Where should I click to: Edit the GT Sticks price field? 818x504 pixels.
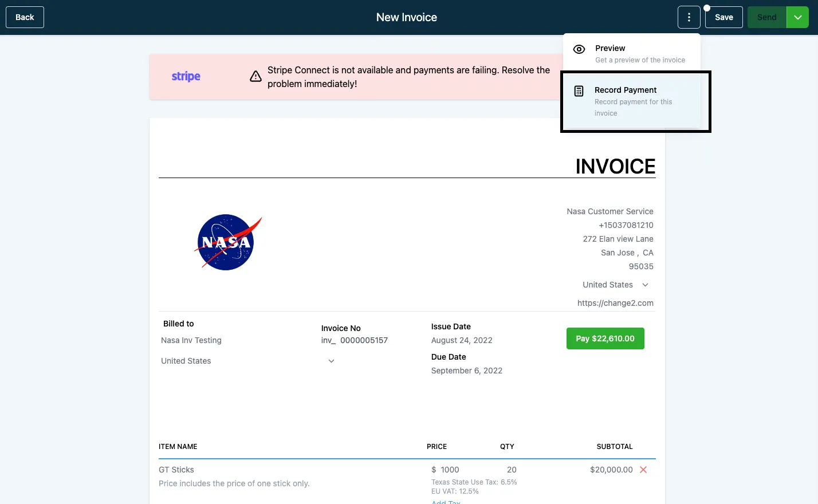[450, 470]
